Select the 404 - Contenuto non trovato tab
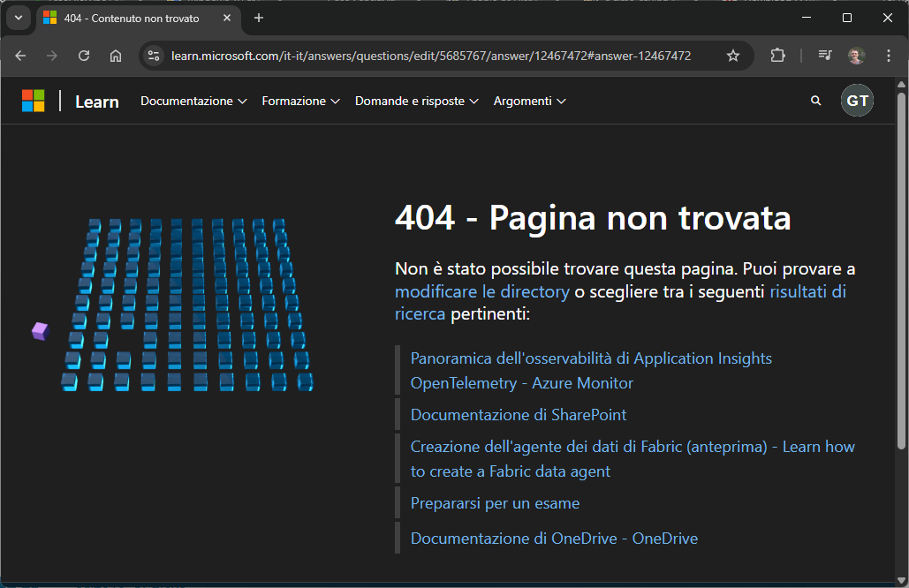The height and width of the screenshot is (588, 909). pos(140,18)
